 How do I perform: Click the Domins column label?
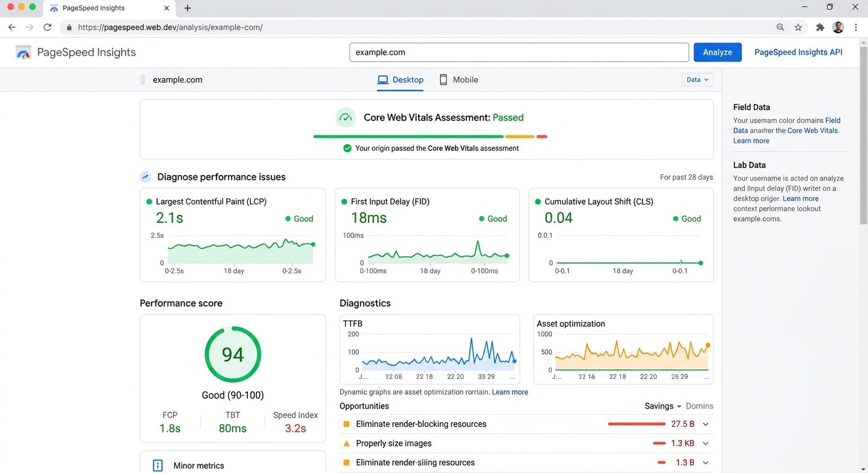pos(700,406)
